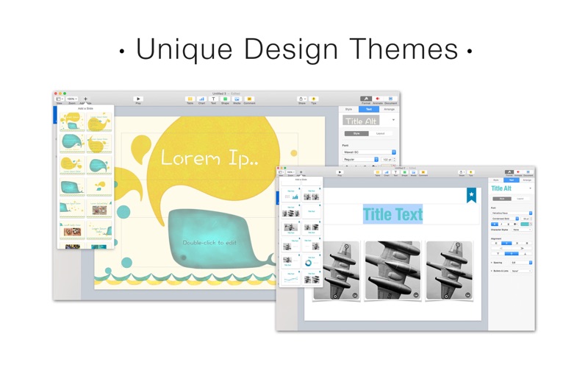This screenshot has height=368, width=588.
Task: Toggle Underline in airplane-theme window
Action: coord(509,224)
